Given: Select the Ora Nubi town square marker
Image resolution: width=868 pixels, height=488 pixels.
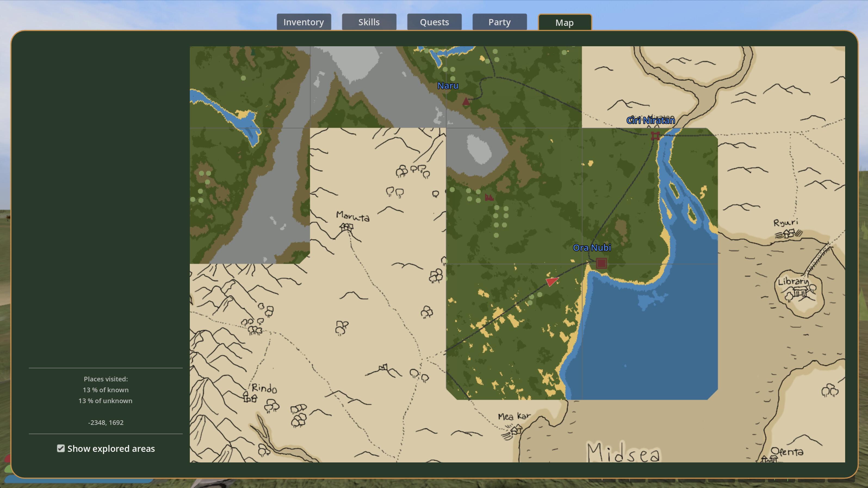Looking at the screenshot, I should [x=601, y=263].
